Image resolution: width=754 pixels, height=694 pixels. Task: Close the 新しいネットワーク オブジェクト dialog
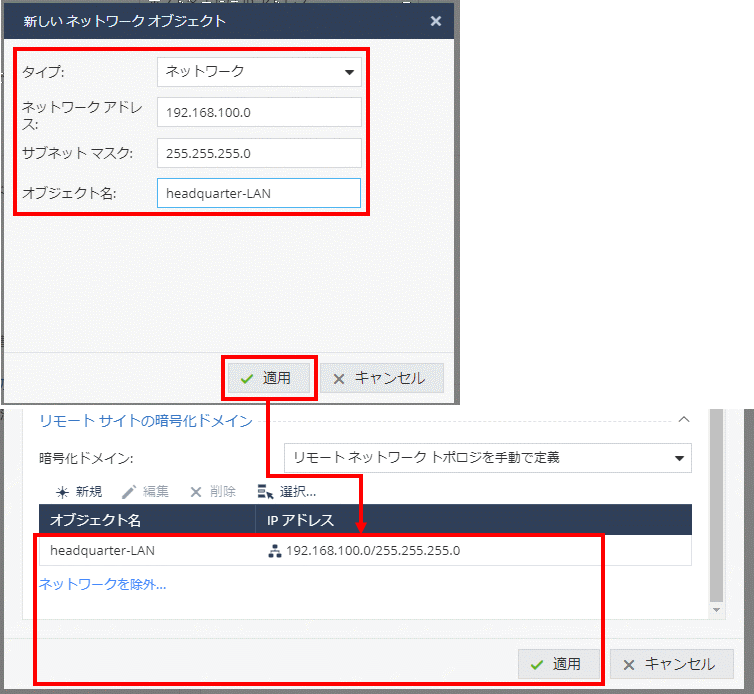[x=435, y=20]
